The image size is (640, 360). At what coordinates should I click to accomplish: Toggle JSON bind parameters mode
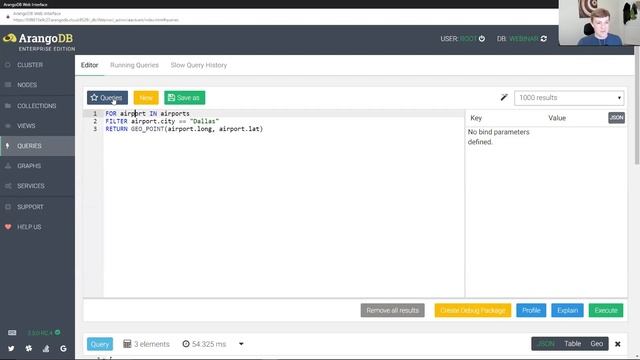(x=616, y=118)
